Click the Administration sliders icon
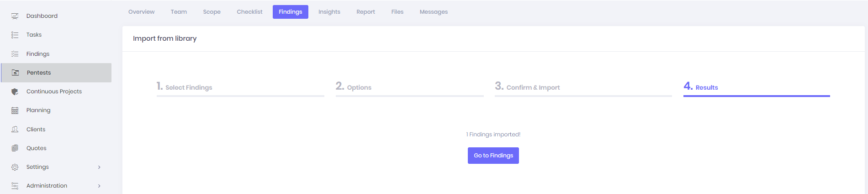 [15, 186]
